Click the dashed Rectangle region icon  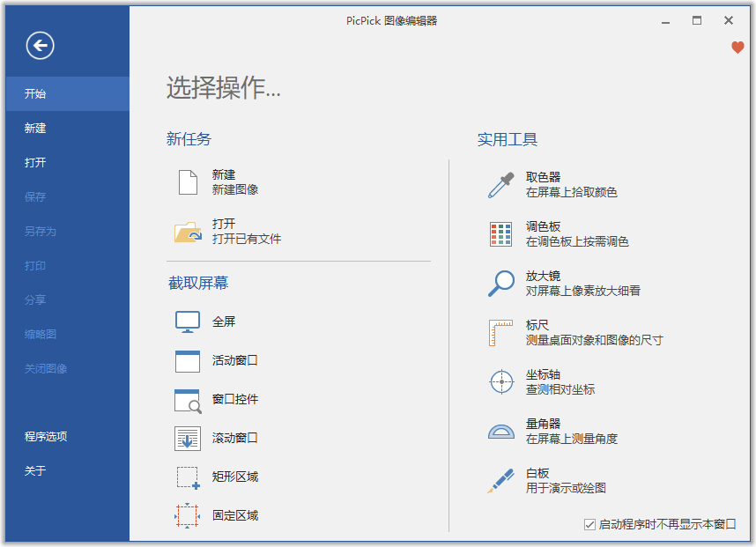pos(188,477)
